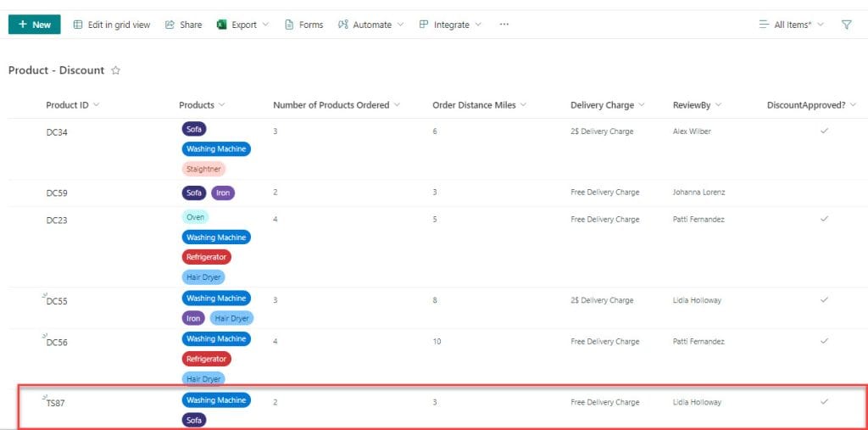Open the DC56 item
868x430 pixels.
[x=57, y=343]
